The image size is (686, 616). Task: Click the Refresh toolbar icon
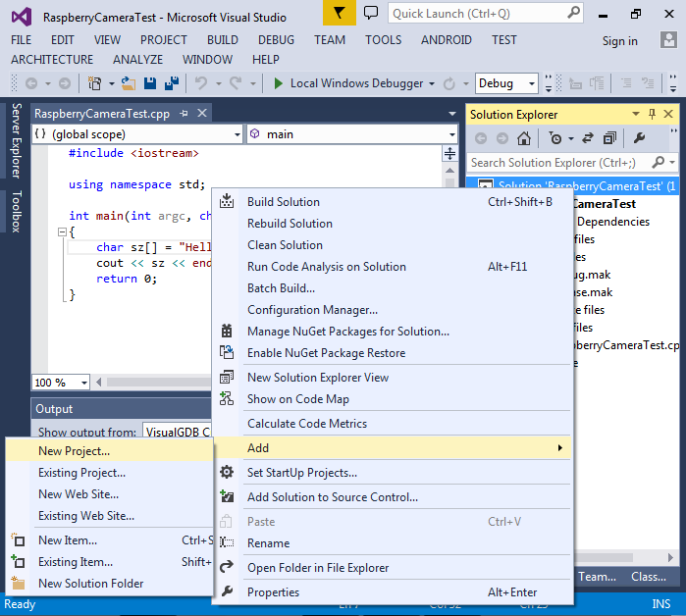pyautogui.click(x=449, y=83)
